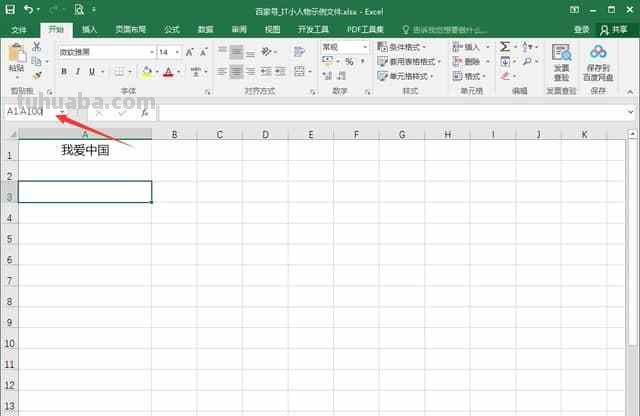Click the cell borders icon
This screenshot has width=640, height=416.
(119, 72)
